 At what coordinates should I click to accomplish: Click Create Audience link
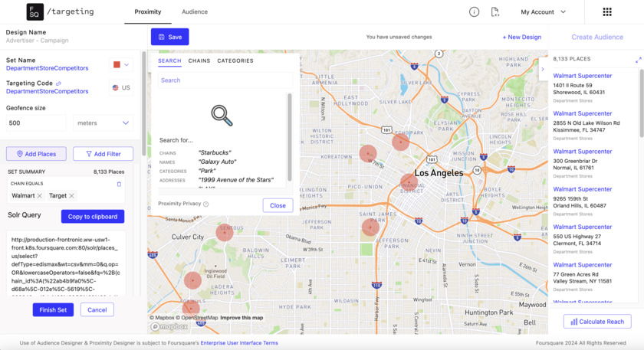597,37
